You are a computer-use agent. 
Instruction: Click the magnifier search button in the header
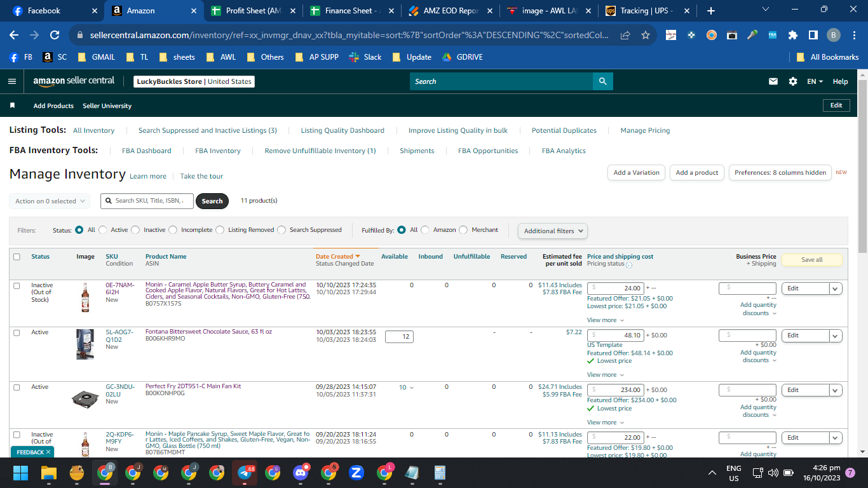pos(602,81)
